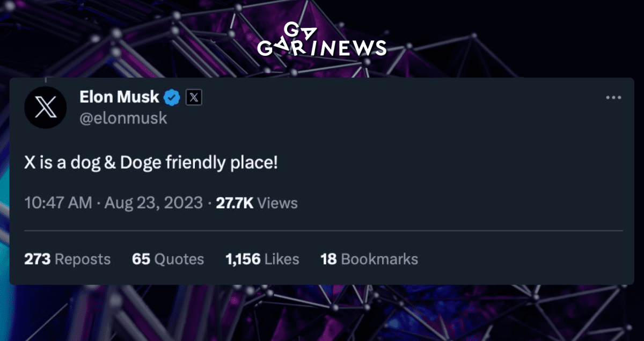This screenshot has width=644, height=341.
Task: Open the @elonmusk handle
Action: (123, 118)
